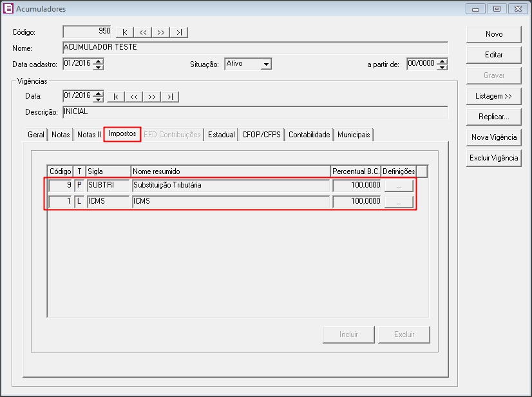The image size is (532, 397).
Task: Jump to last Vigências date
Action: tap(170, 97)
